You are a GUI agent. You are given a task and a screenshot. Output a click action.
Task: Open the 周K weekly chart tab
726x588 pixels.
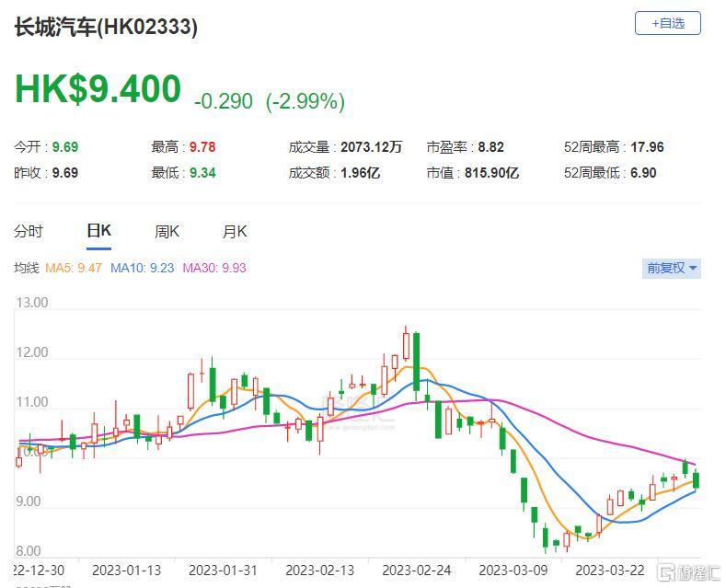167,232
